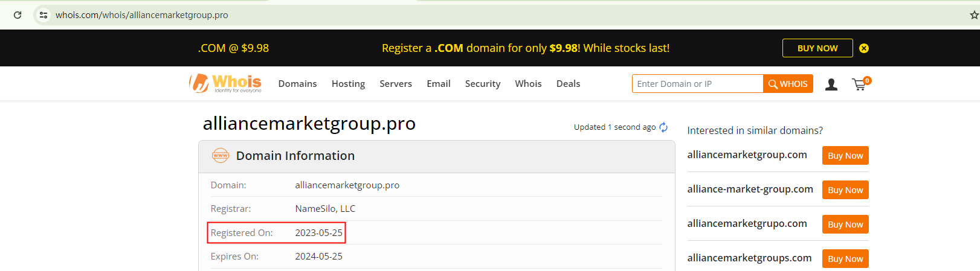Click the browser address bar URL
Image resolution: width=980 pixels, height=271 pixels.
[142, 15]
